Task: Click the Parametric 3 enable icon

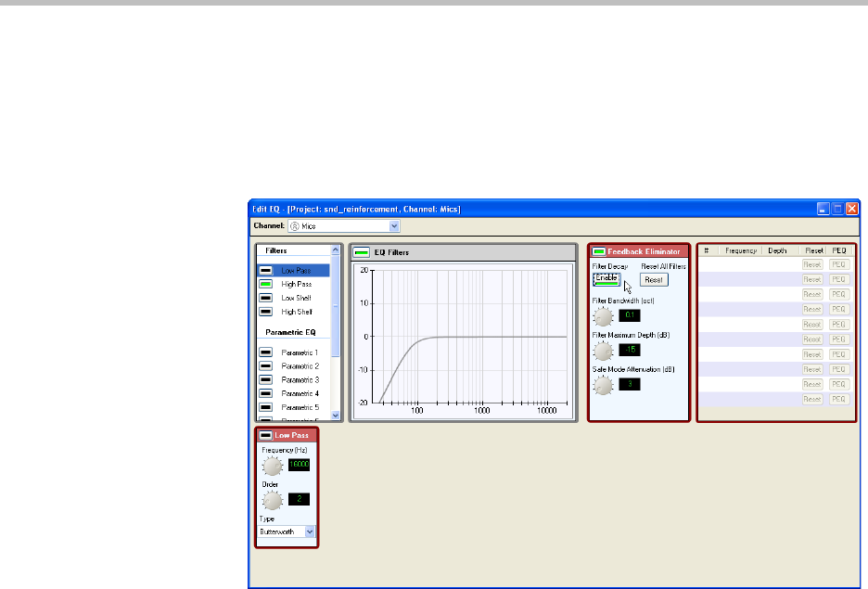Action: 266,380
